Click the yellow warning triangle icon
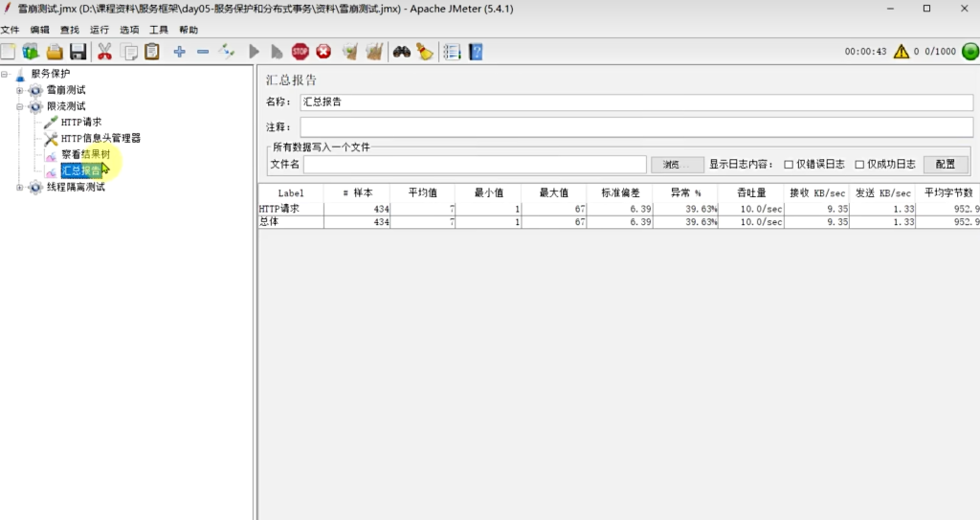Screen dimensions: 980x520 (x=901, y=52)
